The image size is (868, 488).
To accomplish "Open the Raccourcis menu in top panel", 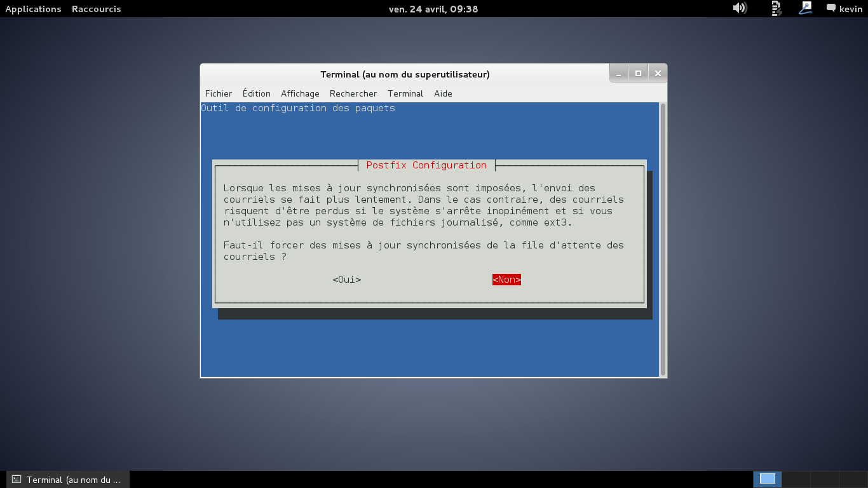I will [x=97, y=9].
